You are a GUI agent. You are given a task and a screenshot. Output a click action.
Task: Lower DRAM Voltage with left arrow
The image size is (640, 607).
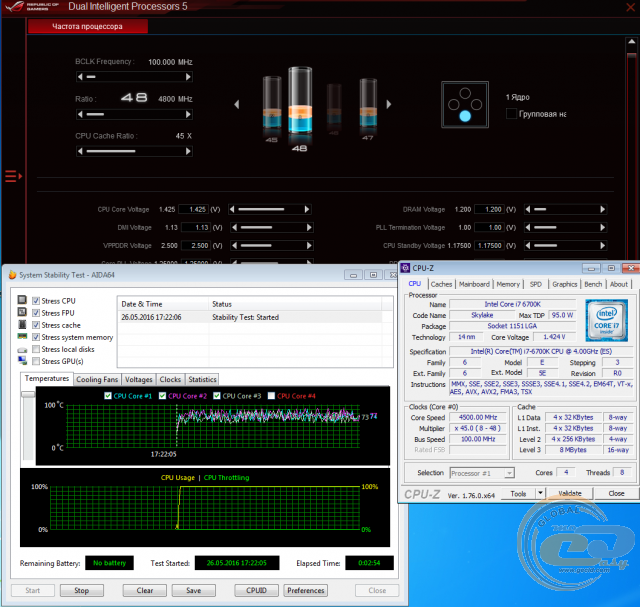528,209
